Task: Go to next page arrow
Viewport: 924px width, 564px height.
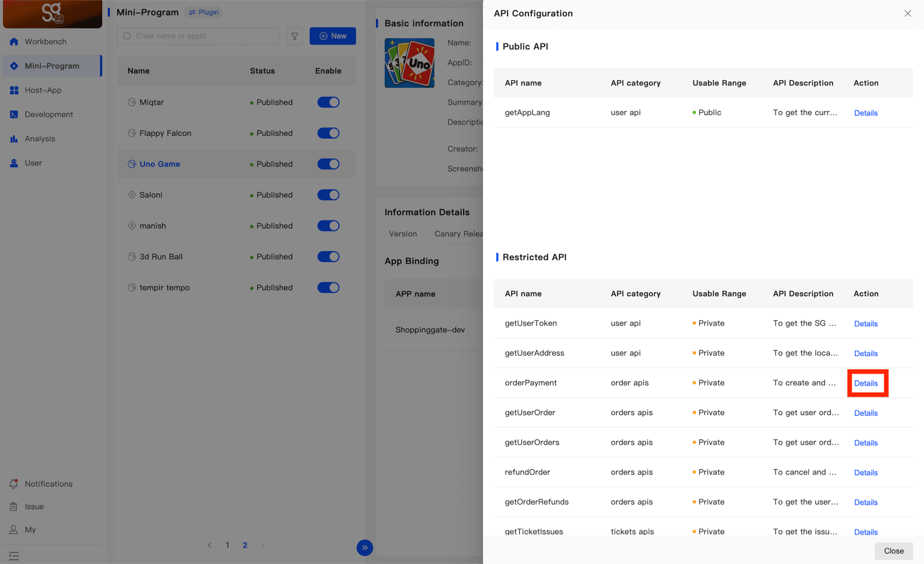Action: 263,545
